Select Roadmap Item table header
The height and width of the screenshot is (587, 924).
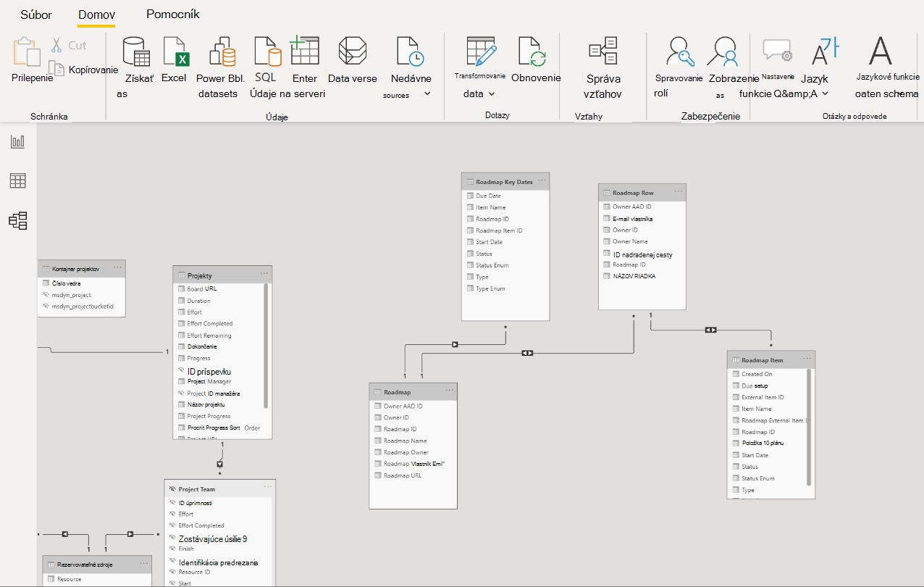(x=771, y=359)
